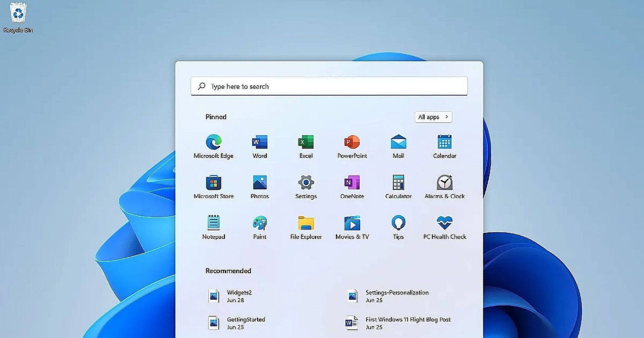Image resolution: width=644 pixels, height=338 pixels.
Task: Open PC Health Check
Action: point(444,227)
